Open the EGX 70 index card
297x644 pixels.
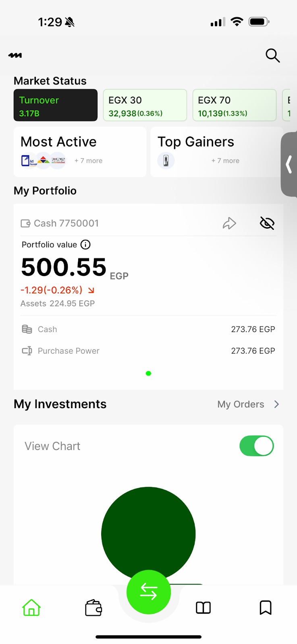[235, 105]
